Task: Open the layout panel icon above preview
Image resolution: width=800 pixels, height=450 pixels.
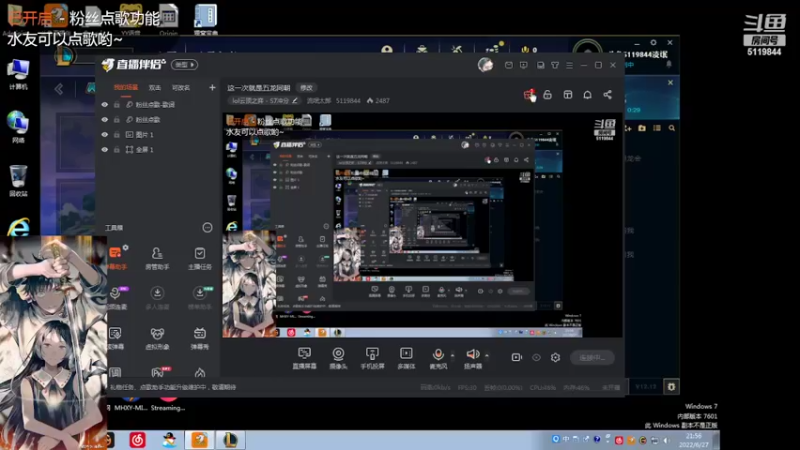Action: pyautogui.click(x=567, y=95)
